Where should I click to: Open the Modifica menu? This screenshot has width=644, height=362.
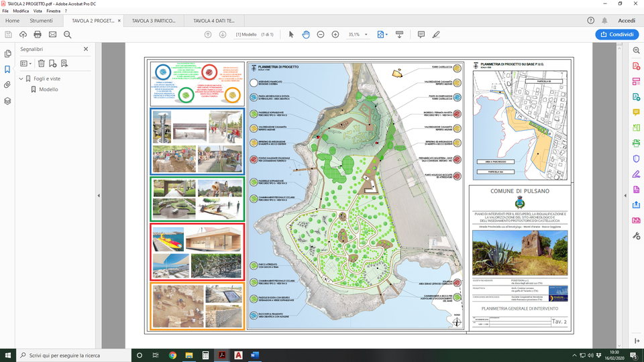pyautogui.click(x=21, y=11)
